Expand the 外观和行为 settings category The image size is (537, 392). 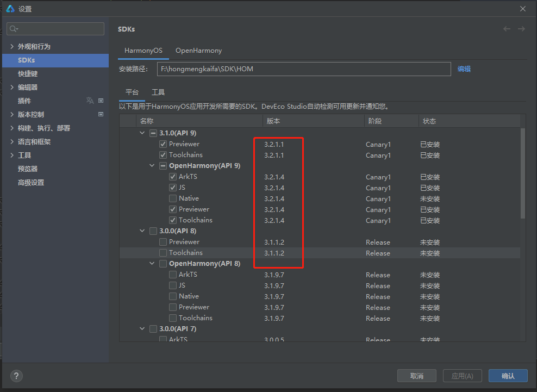click(12, 46)
